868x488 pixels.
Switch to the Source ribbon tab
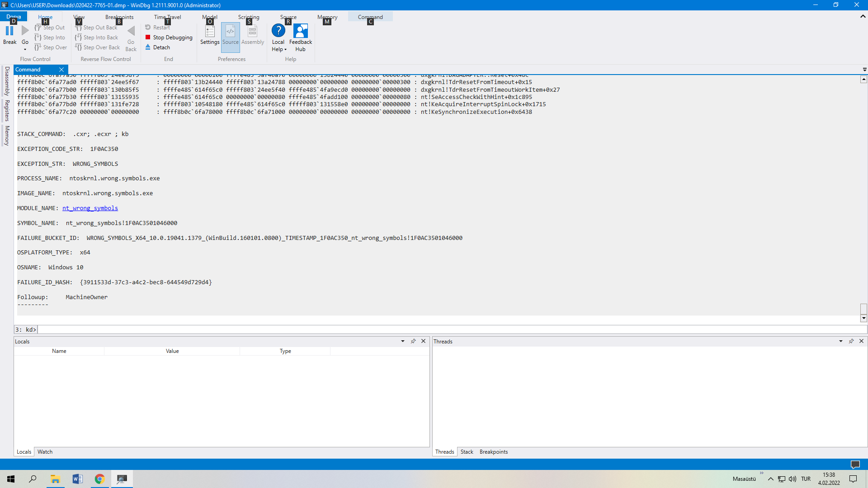point(288,17)
